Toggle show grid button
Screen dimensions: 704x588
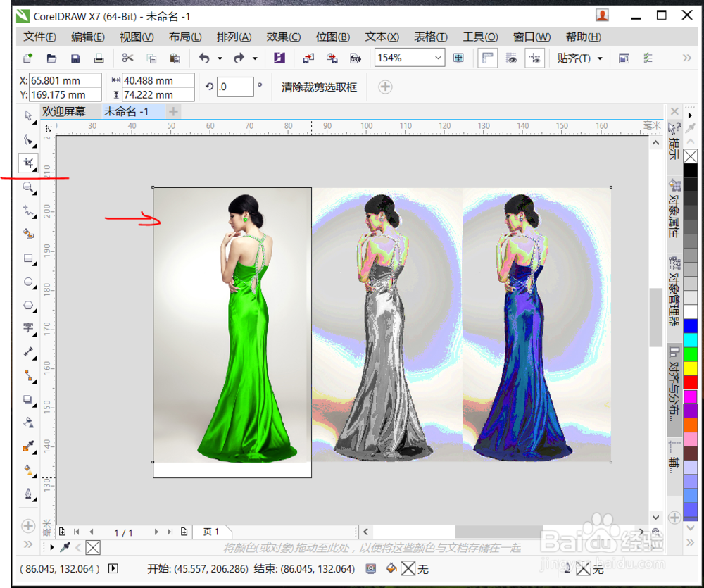coord(511,58)
